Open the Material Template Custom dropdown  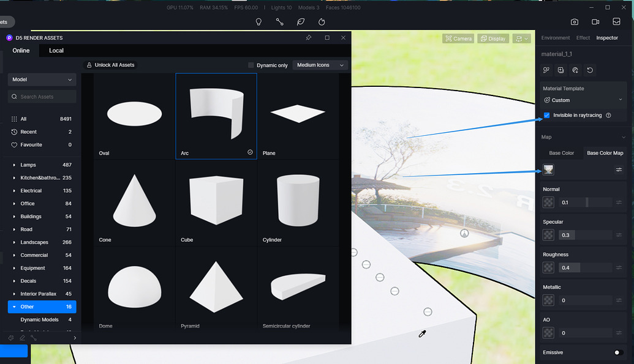pyautogui.click(x=582, y=100)
